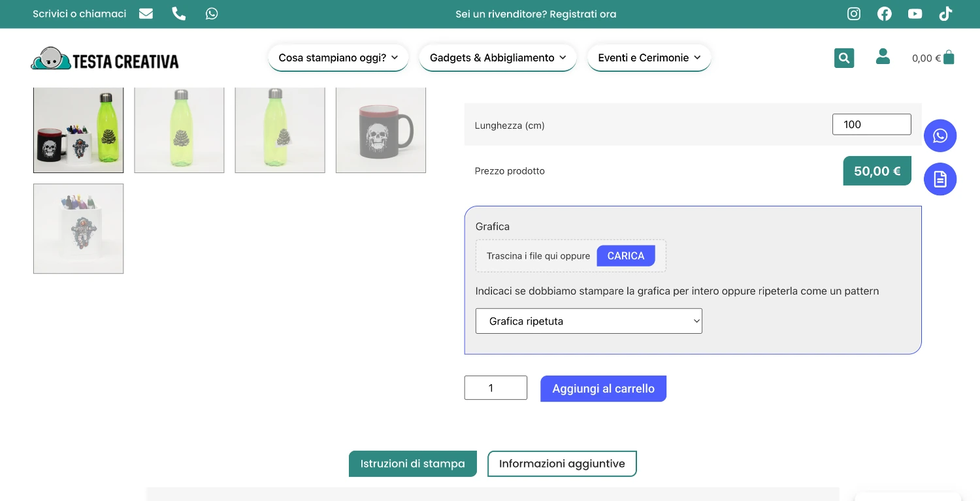Expand the Eventi e Cerimonie menu
Screen dimensions: 980x501
(649, 57)
